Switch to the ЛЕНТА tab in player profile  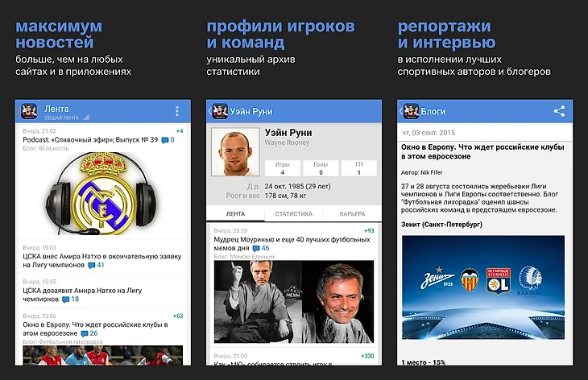pos(235,213)
